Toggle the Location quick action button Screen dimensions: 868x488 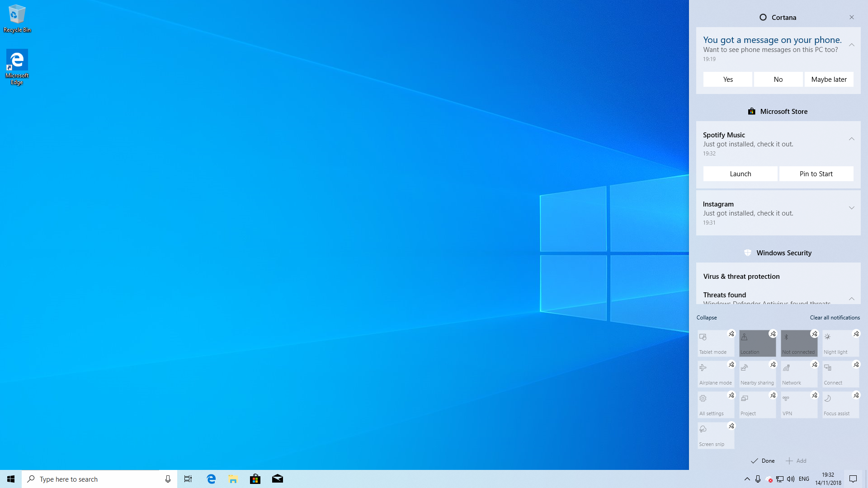point(757,343)
